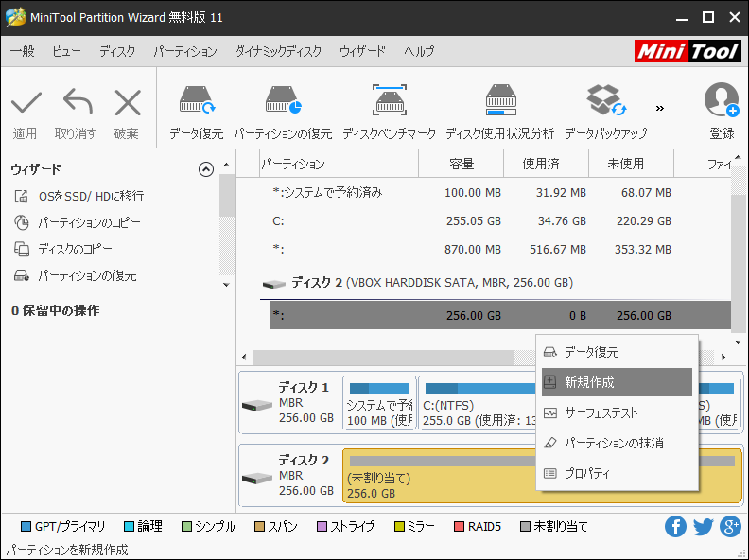Start ディスクベンチマーク disk benchmark tool
The image size is (749, 560).
(x=390, y=100)
